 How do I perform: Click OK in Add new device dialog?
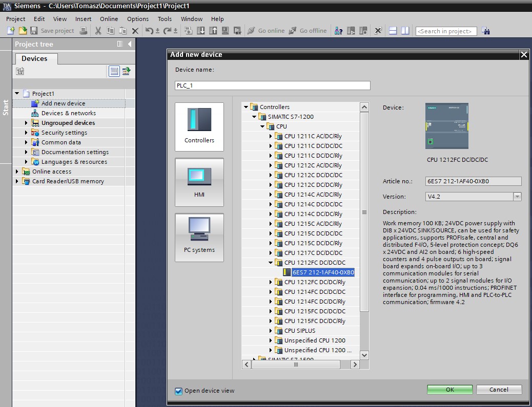tap(449, 390)
